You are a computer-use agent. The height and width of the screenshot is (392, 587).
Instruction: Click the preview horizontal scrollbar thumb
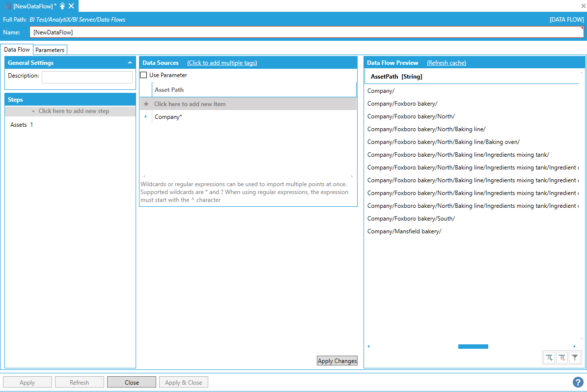473,346
